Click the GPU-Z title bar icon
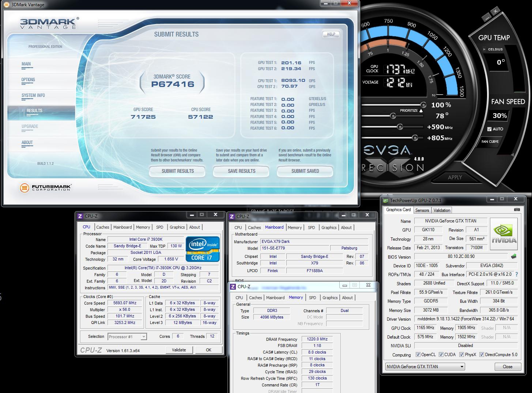This screenshot has width=532, height=393. click(385, 200)
